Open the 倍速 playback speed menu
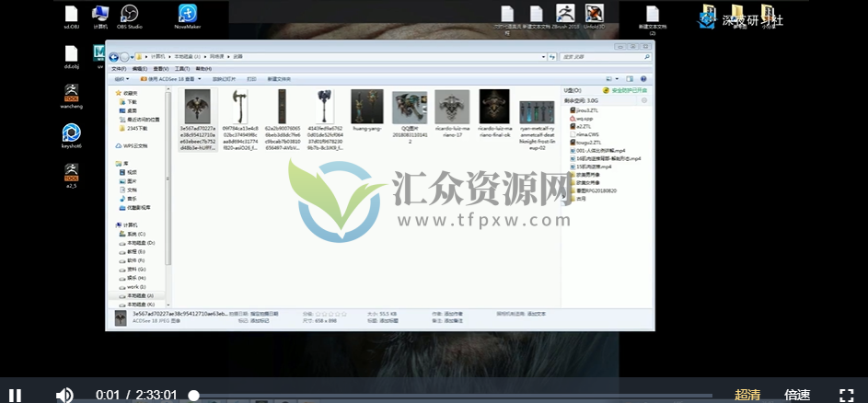The width and height of the screenshot is (868, 403). point(797,395)
